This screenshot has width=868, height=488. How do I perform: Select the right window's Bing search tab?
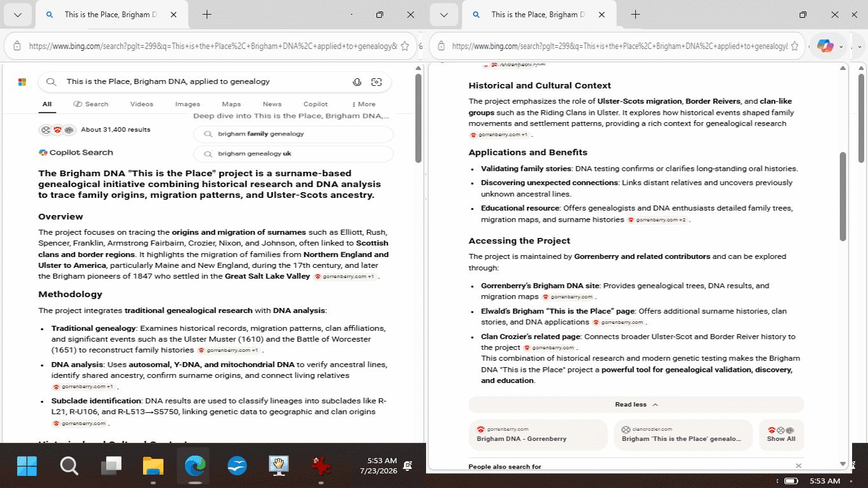point(539,15)
